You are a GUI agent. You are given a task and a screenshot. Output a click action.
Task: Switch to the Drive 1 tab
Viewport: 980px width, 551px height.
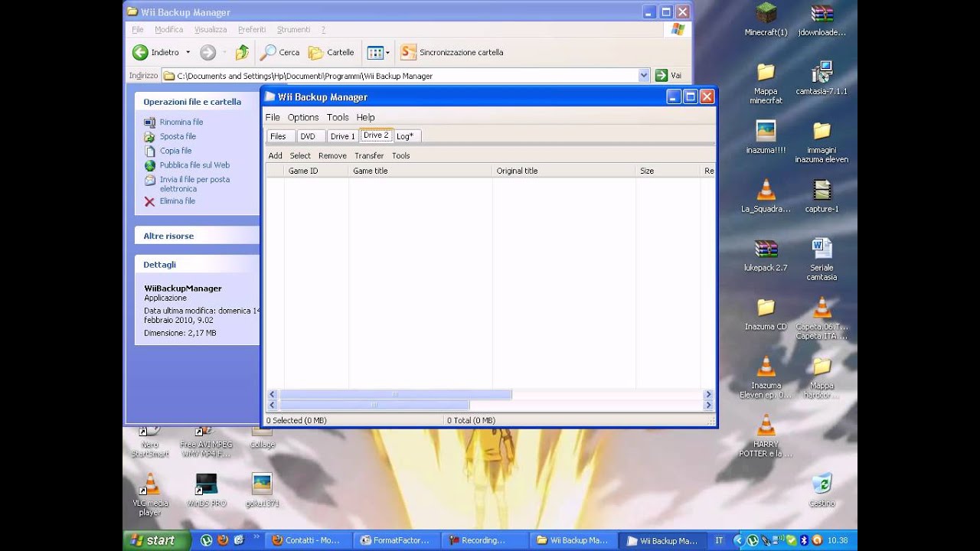342,136
